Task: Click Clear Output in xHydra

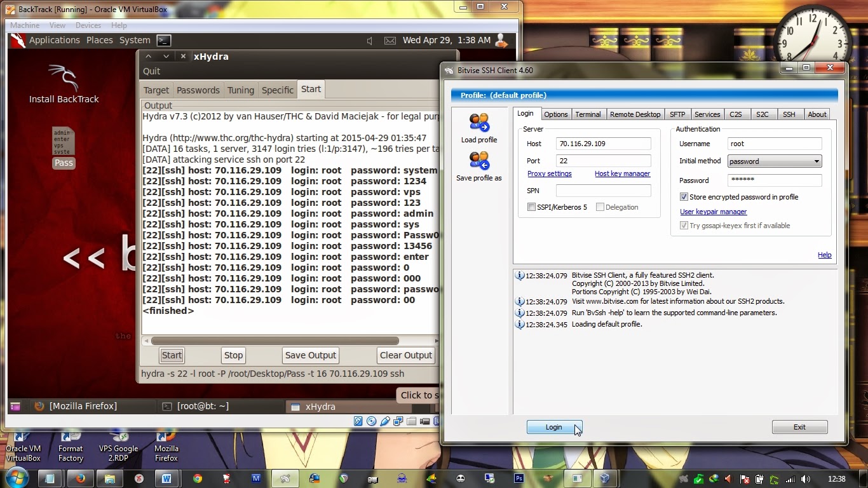Action: click(406, 355)
